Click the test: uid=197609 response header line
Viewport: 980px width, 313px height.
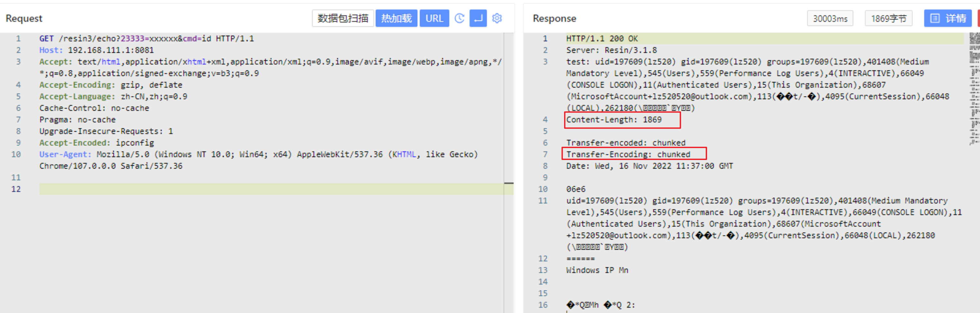click(x=757, y=85)
